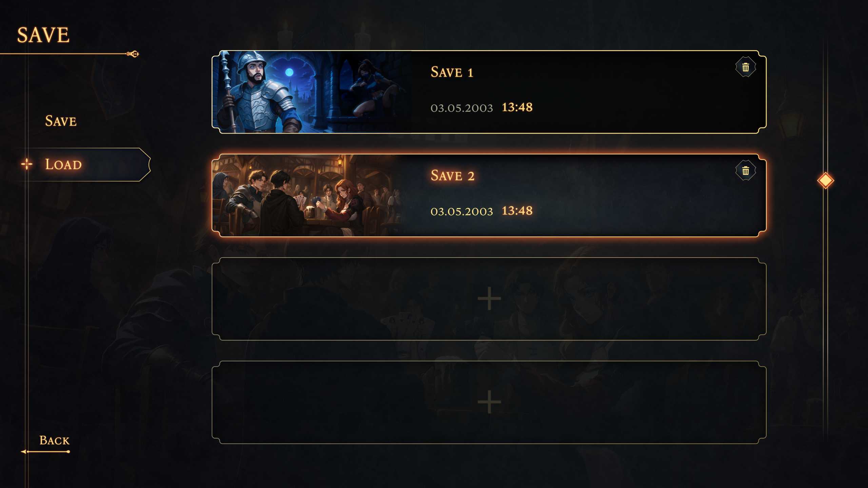Click the plus icon in bottom slot
The width and height of the screenshot is (868, 488).
pos(489,402)
